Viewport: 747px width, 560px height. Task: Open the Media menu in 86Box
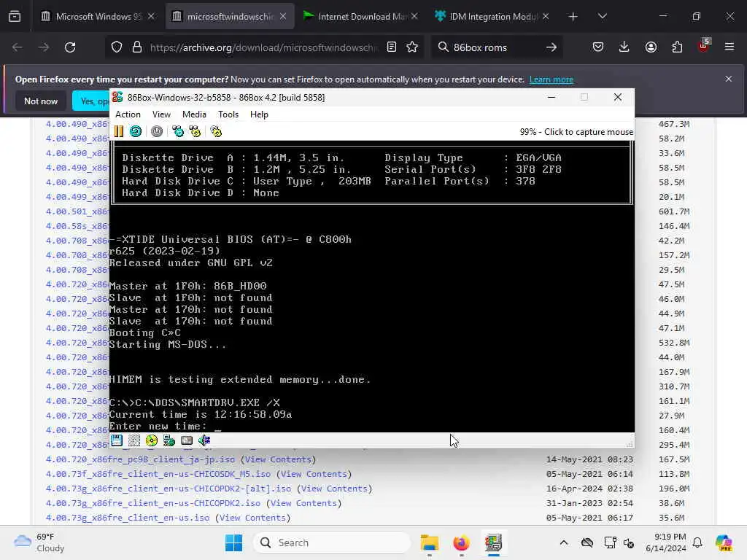tap(194, 114)
